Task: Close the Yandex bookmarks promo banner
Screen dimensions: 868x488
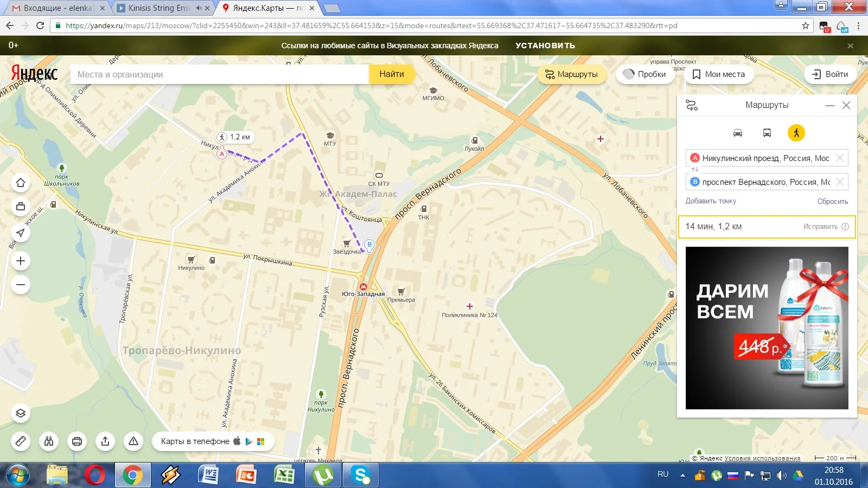Action: [851, 46]
